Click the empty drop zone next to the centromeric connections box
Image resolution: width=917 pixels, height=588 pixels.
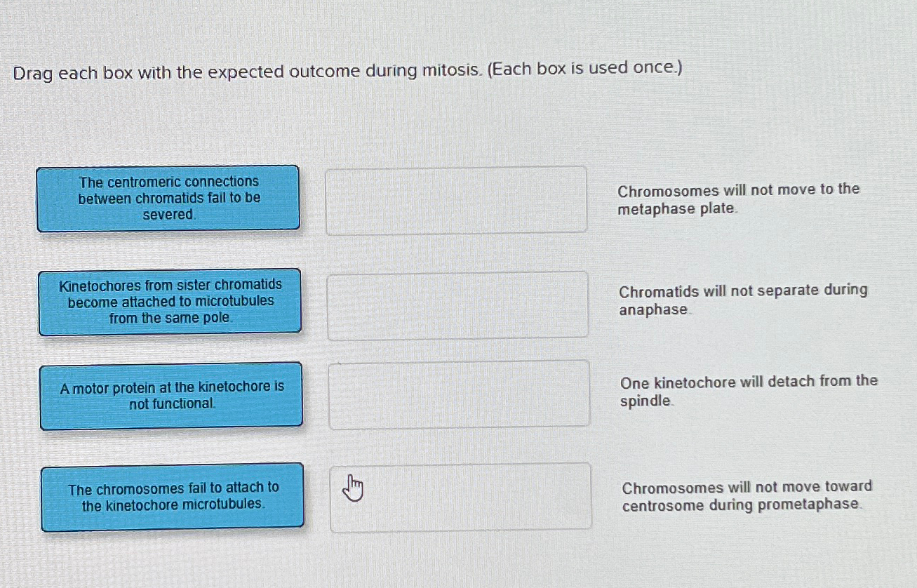457,199
